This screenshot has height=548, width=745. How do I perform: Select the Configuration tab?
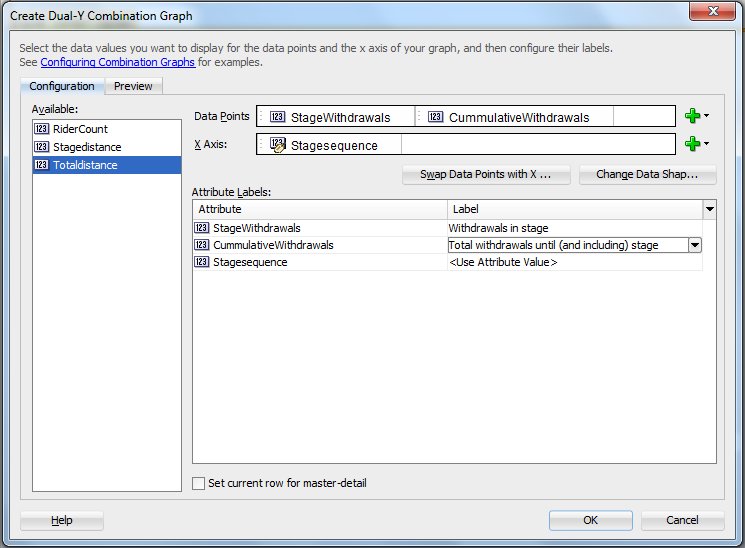pyautogui.click(x=62, y=86)
